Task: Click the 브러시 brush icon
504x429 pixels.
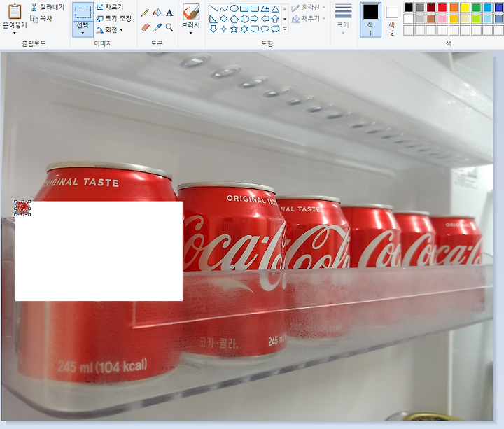Action: click(191, 12)
